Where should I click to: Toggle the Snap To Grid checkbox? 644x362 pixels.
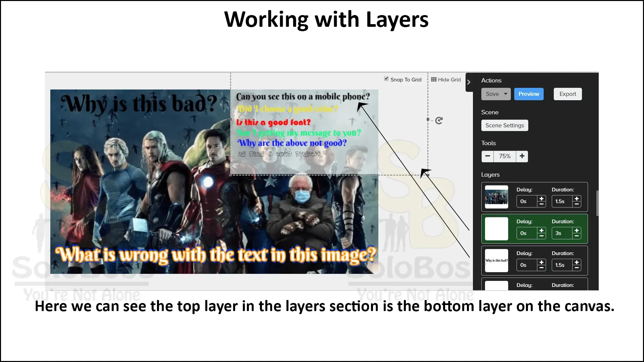[386, 79]
